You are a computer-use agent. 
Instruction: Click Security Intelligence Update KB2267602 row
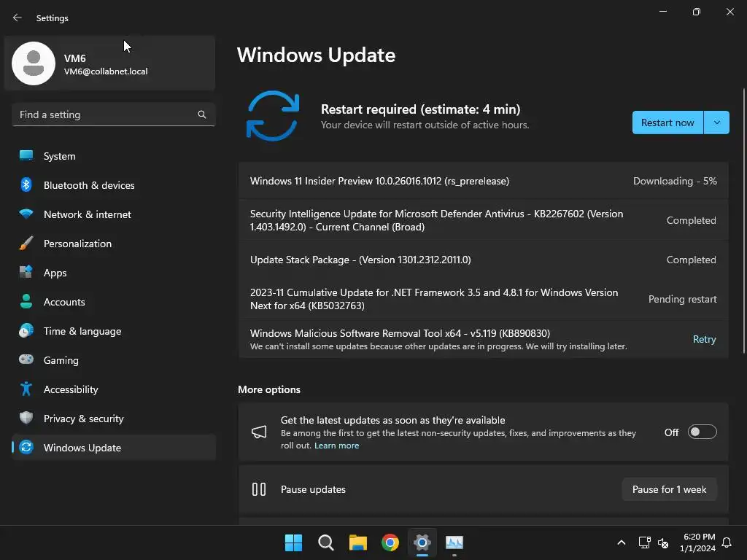point(484,220)
